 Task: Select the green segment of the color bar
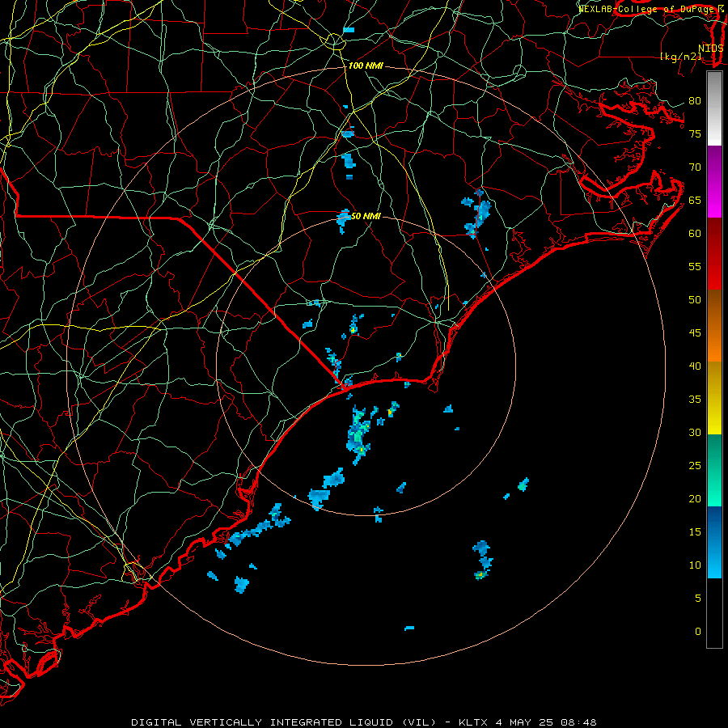coord(714,470)
